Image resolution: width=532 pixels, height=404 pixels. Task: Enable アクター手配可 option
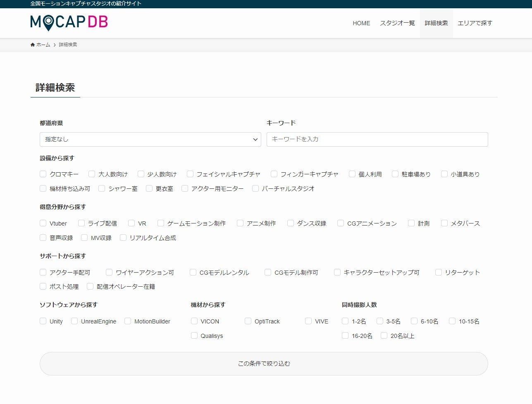click(43, 272)
